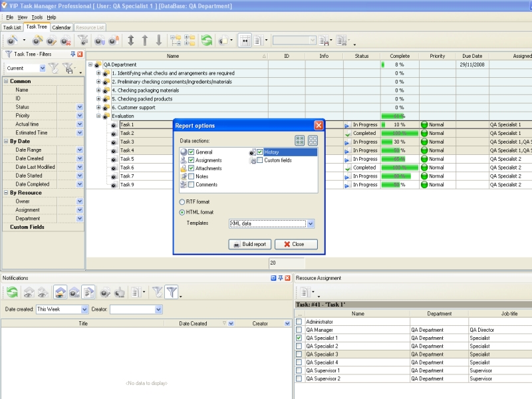Click the Close button in Report options

tap(296, 244)
